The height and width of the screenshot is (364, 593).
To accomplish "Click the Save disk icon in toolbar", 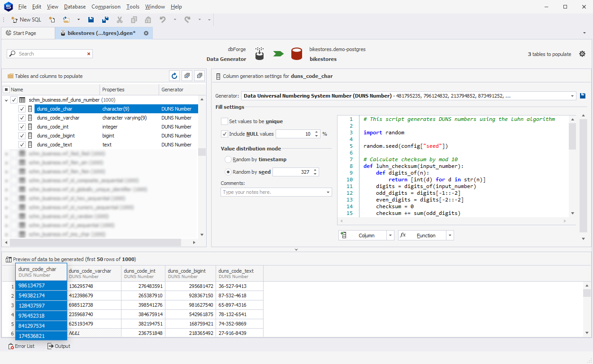I will (x=91, y=20).
